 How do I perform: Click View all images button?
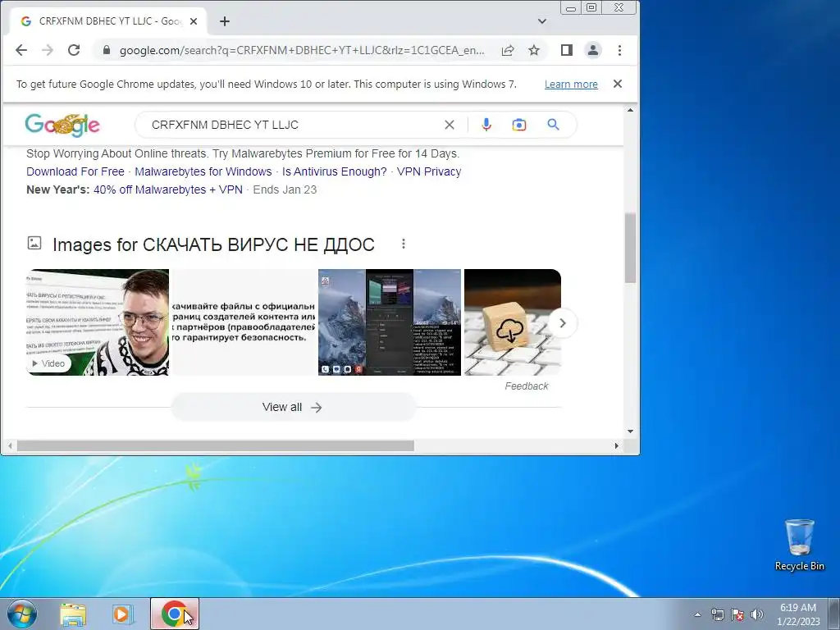point(293,407)
